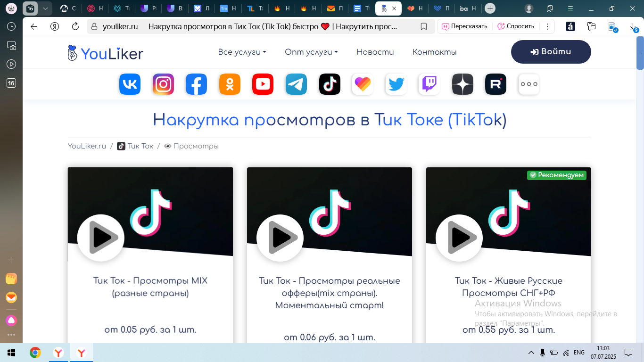The image size is (644, 362).
Task: Open Chrome from the taskbar
Action: point(35,353)
